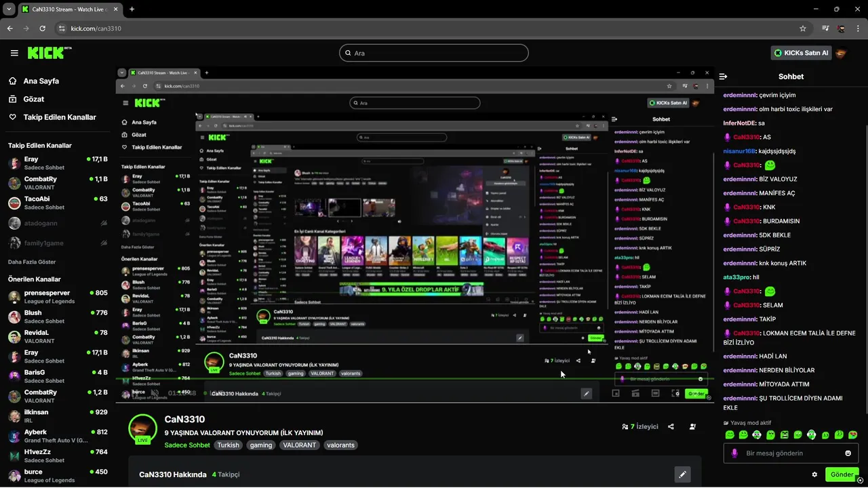Viewport: 868px width, 488px height.
Task: Click the user icon next to share
Action: pyautogui.click(x=692, y=427)
